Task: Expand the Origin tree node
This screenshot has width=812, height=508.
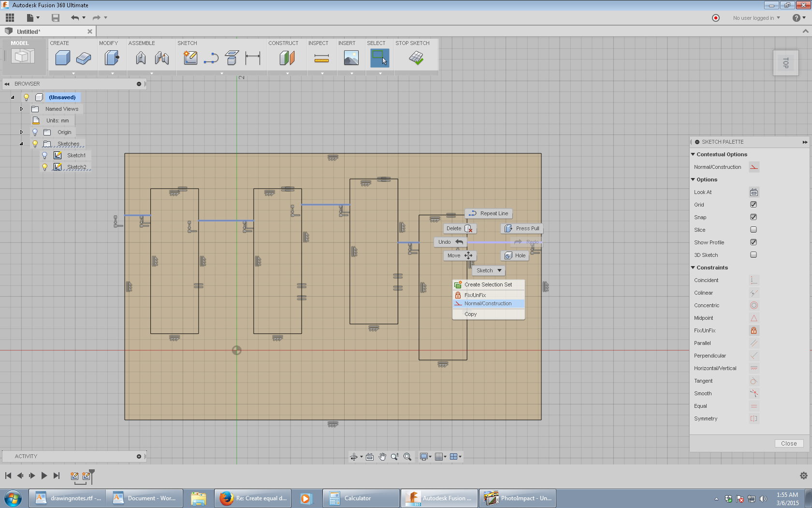Action: 21,132
